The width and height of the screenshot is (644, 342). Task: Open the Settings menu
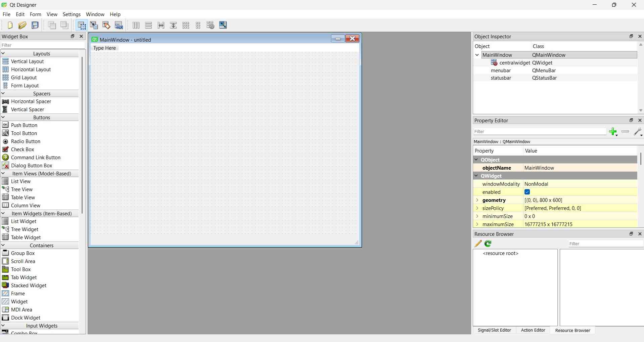click(72, 14)
